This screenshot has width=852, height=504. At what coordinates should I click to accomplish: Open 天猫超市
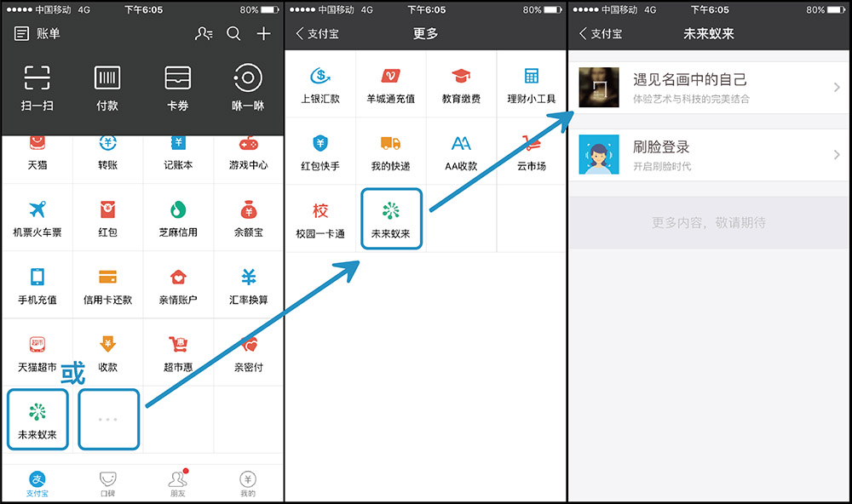pos(37,353)
